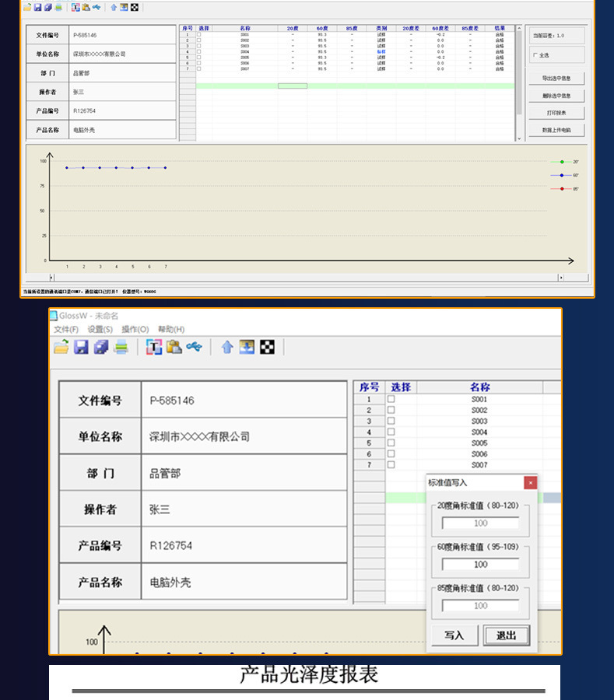
Task: Tick checkbox for row S006 in enlarged table
Action: (391, 453)
